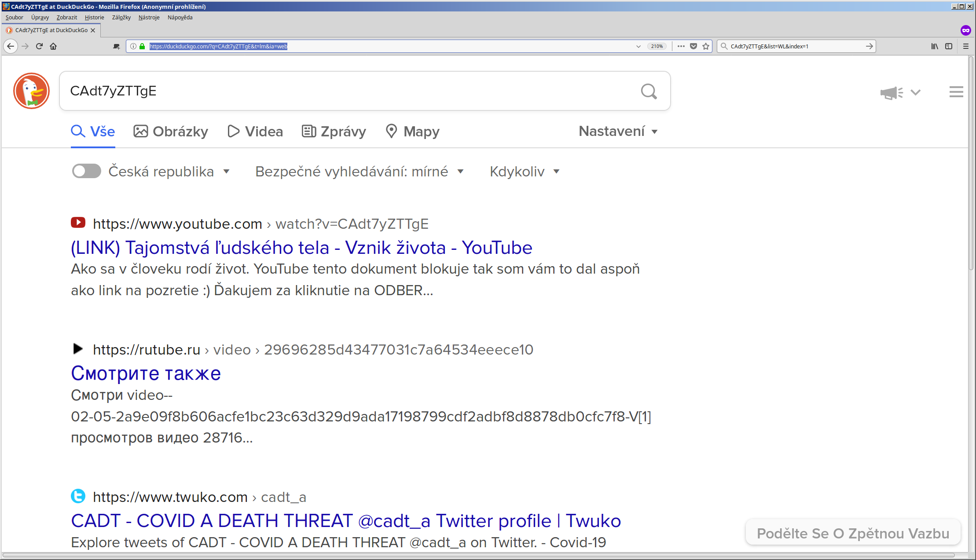Show site information for duckduckgo.com
976x560 pixels.
[x=133, y=46]
